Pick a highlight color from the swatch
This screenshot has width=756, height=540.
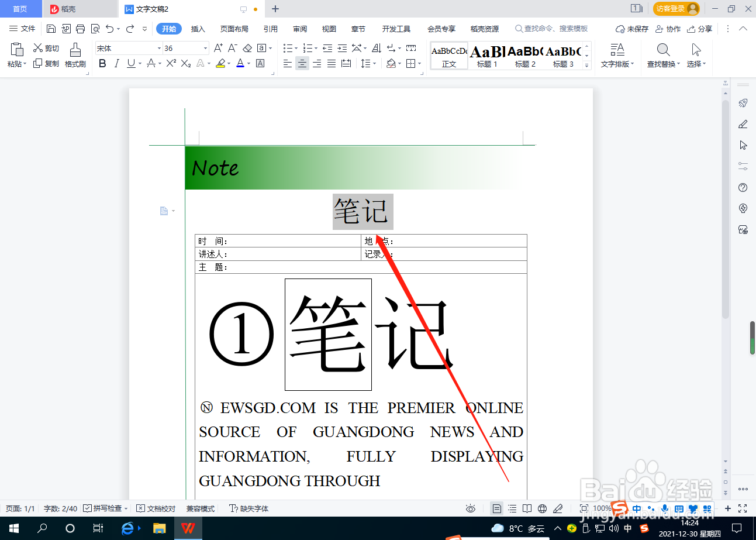(x=222, y=64)
